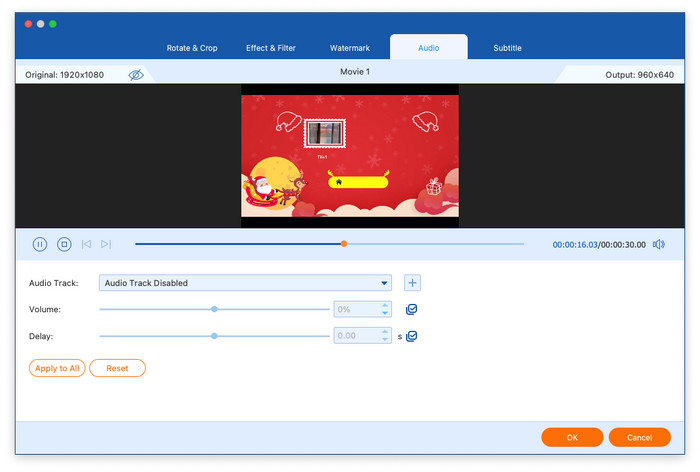This screenshot has width=700, height=472.
Task: Go to the Watermark tab
Action: (350, 48)
